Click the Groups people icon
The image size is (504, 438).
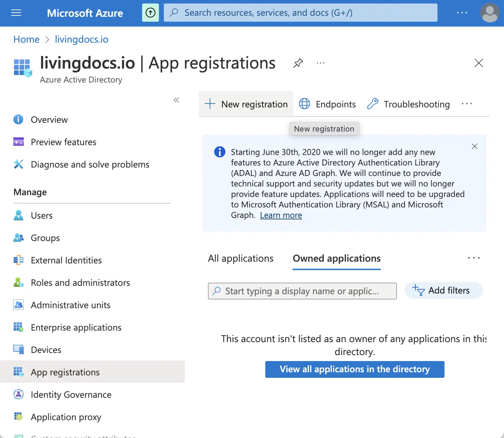[19, 238]
